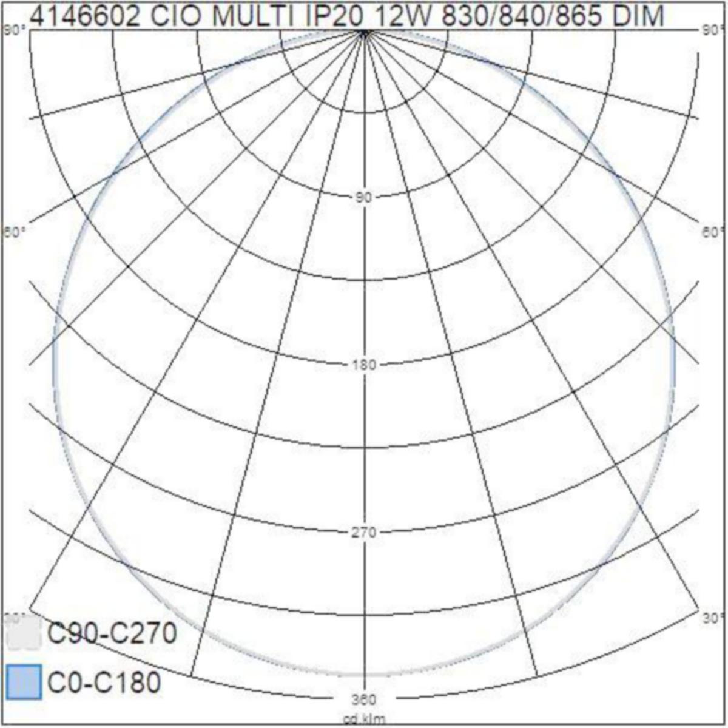728x728 pixels.
Task: Click the gray C90-C270 legend swatch
Action: pos(24,633)
